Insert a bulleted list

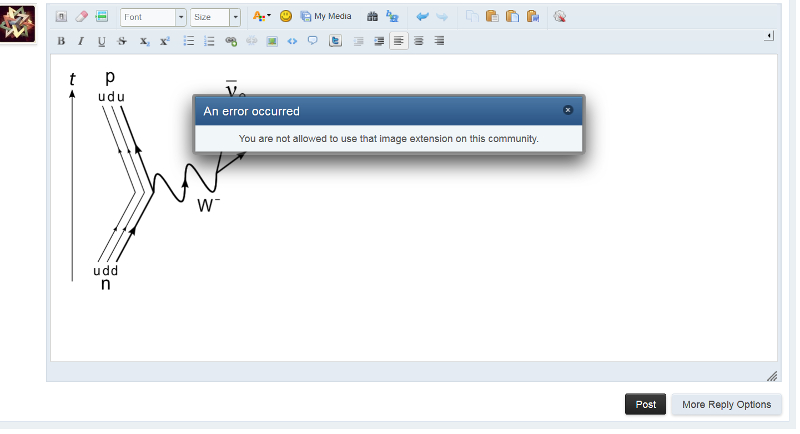pos(189,41)
